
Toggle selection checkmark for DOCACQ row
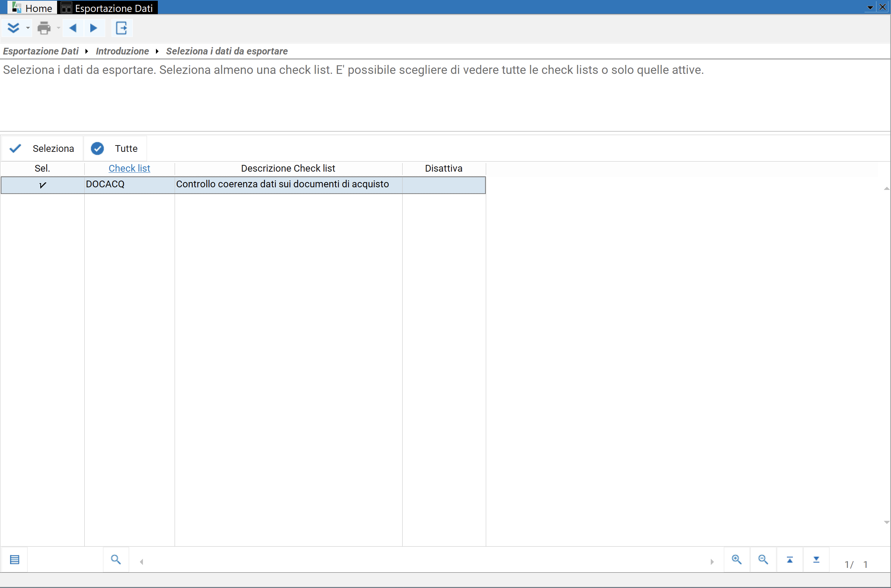click(x=43, y=185)
